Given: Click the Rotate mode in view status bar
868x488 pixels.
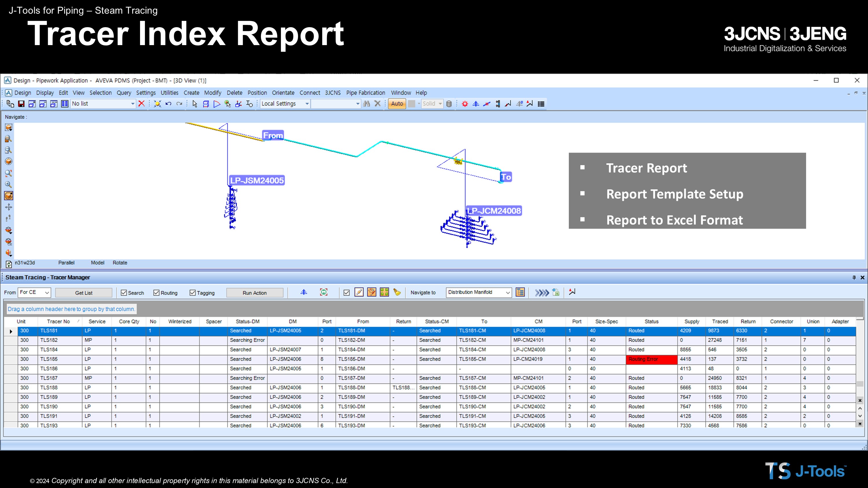Looking at the screenshot, I should (120, 263).
